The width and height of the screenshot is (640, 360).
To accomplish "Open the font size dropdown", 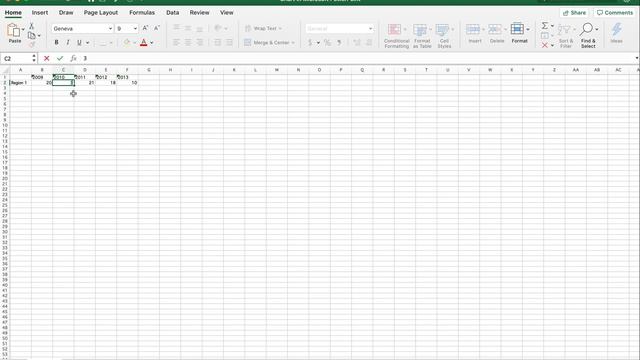I will 135,29.
